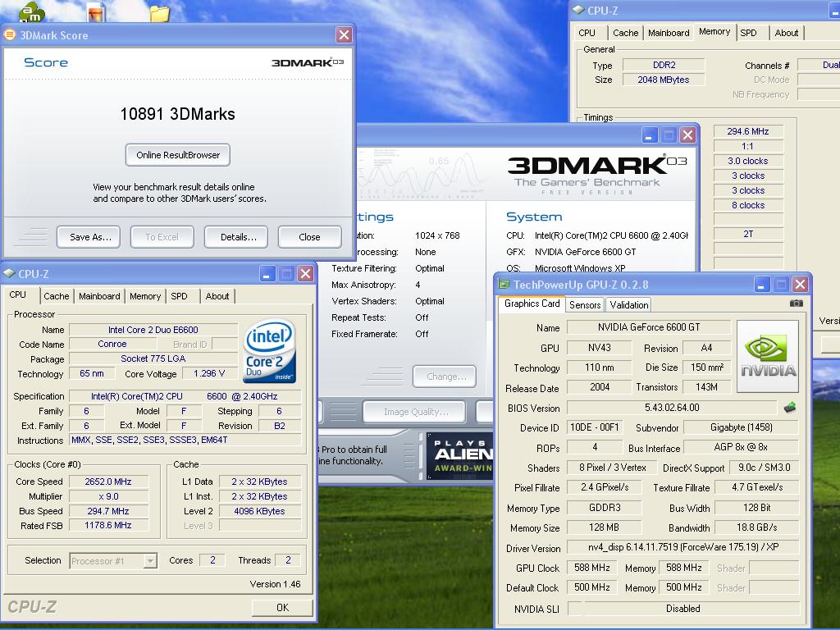Switch to Mainboard tab in lower-left CPU-Z
This screenshot has width=840, height=630.
pyautogui.click(x=99, y=296)
